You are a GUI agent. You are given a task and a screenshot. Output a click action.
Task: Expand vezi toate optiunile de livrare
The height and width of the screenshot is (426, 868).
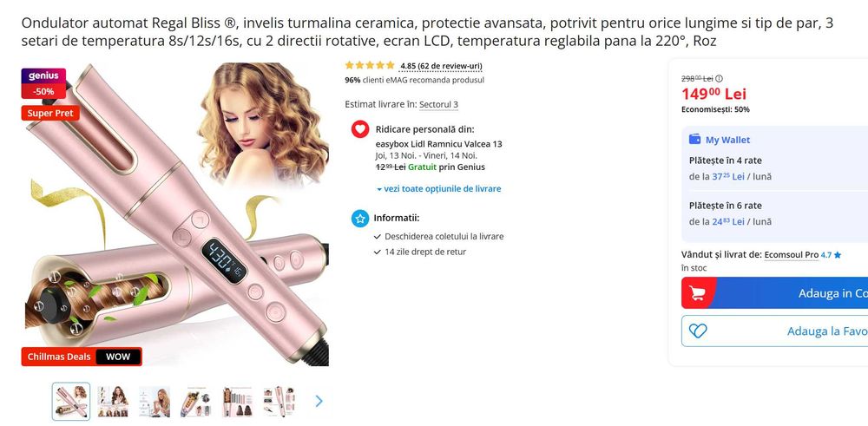[x=439, y=188]
